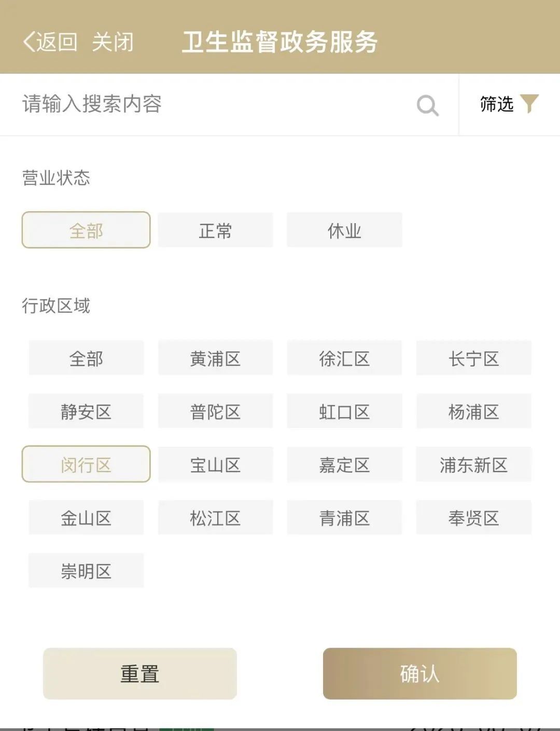
Task: Pick the 长宁区 district filter
Action: pos(473,358)
